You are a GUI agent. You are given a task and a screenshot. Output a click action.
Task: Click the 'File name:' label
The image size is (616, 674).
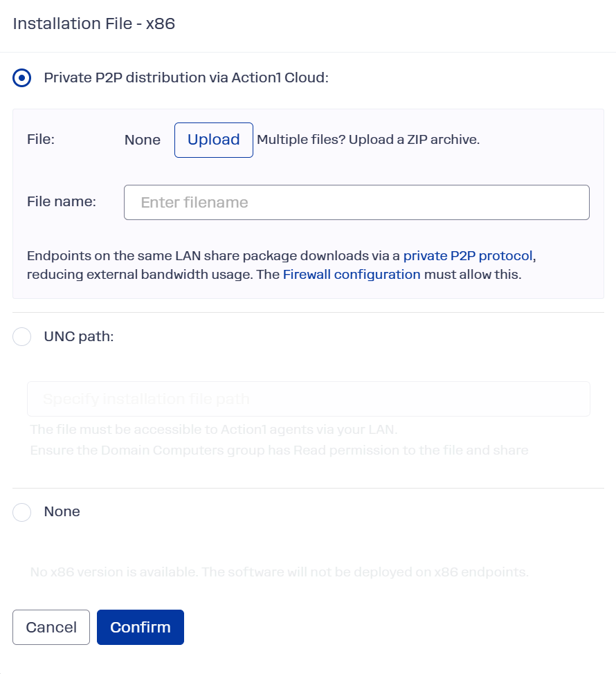[62, 201]
